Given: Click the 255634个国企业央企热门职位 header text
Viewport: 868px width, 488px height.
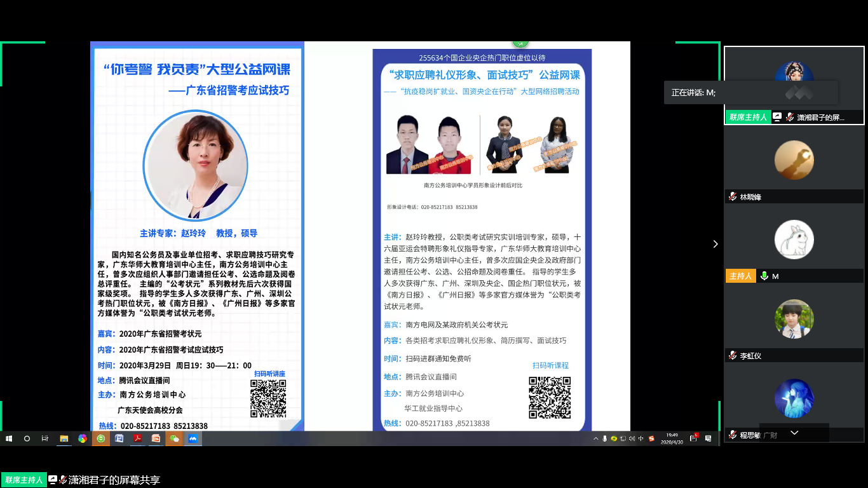Looking at the screenshot, I should pos(482,57).
